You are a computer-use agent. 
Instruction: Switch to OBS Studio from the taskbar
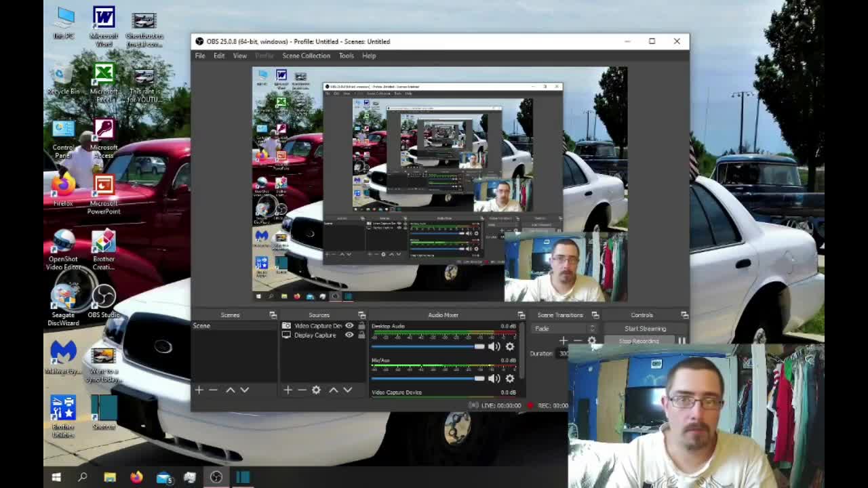[x=216, y=477]
